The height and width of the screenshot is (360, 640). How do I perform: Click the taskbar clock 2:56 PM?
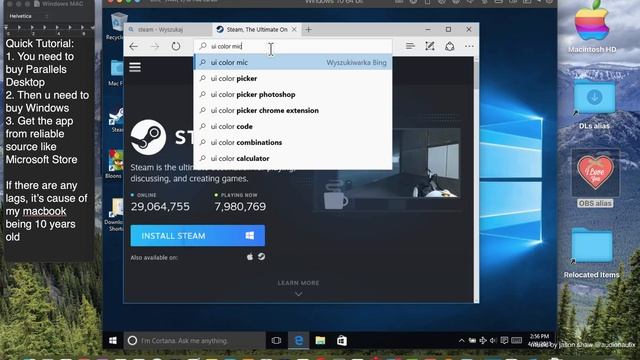pyautogui.click(x=539, y=337)
